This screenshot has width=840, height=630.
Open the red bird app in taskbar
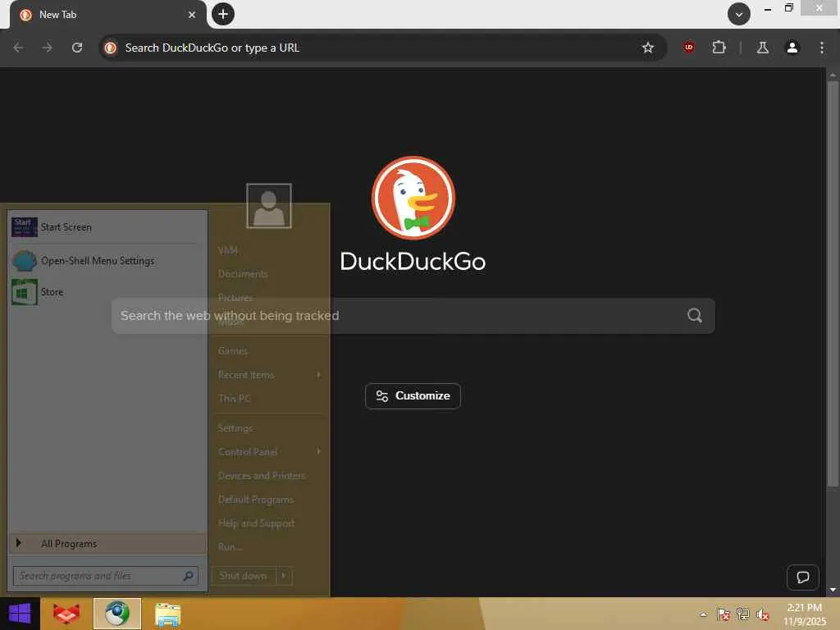tap(66, 614)
